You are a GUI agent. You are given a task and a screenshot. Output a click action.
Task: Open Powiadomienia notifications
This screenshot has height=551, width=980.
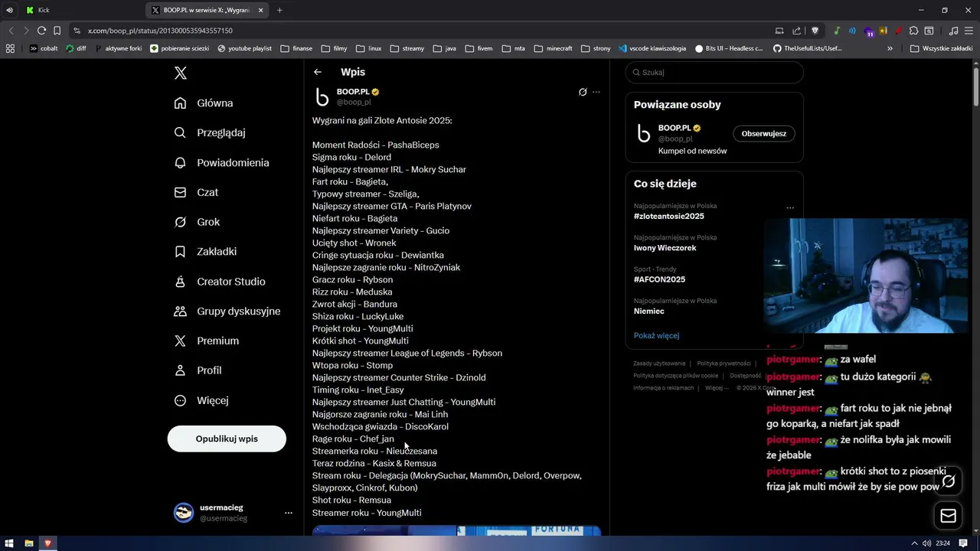point(222,162)
